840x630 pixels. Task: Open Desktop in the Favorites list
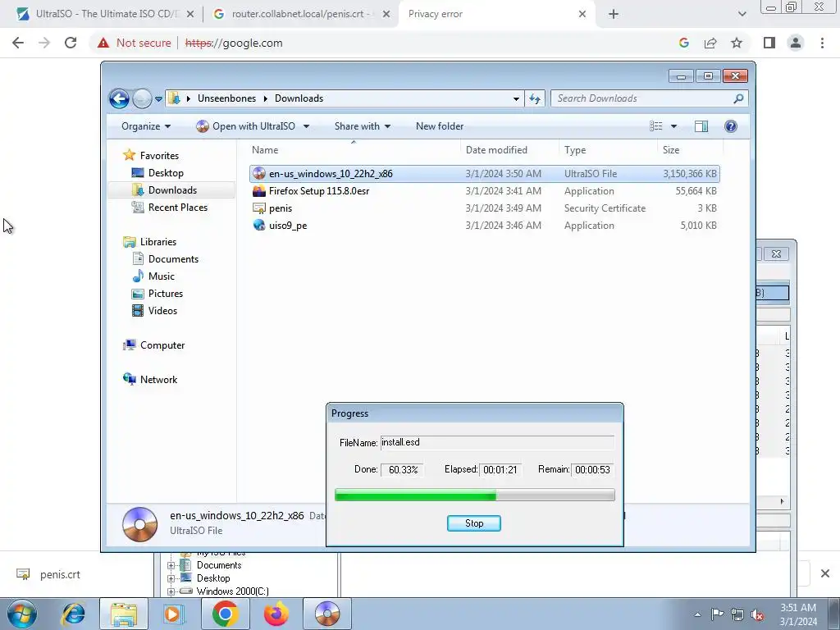157,173
